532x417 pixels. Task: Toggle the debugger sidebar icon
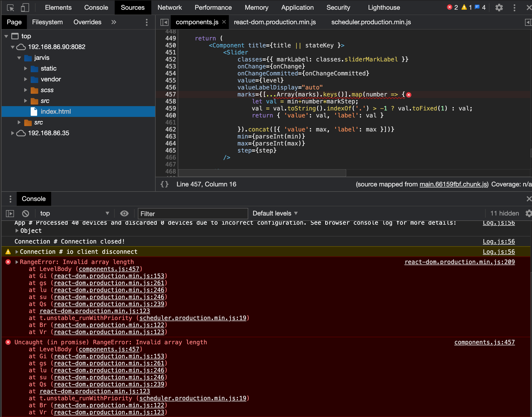528,22
